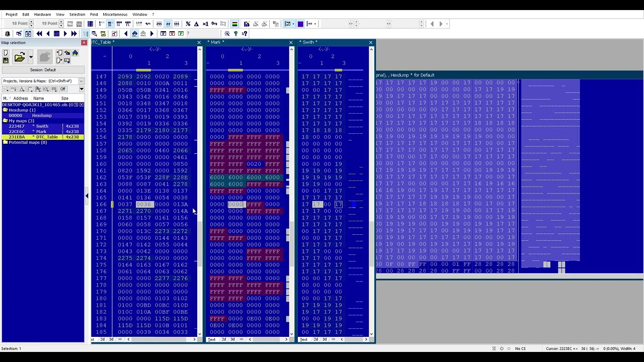
Task: Jump to first map with double-left arrow
Action: 39,34
